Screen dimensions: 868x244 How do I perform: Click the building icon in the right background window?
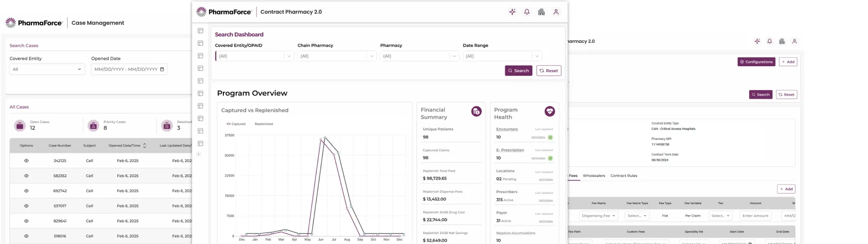click(x=782, y=41)
